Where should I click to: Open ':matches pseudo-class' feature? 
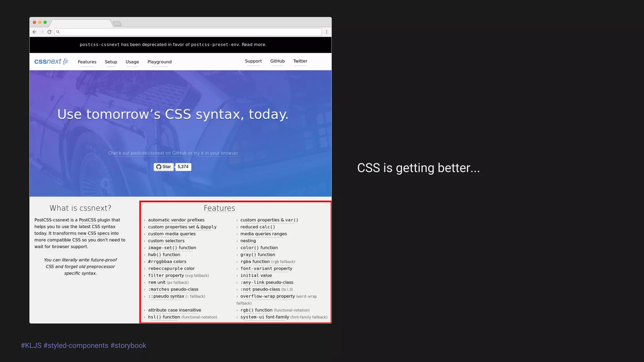click(x=173, y=289)
